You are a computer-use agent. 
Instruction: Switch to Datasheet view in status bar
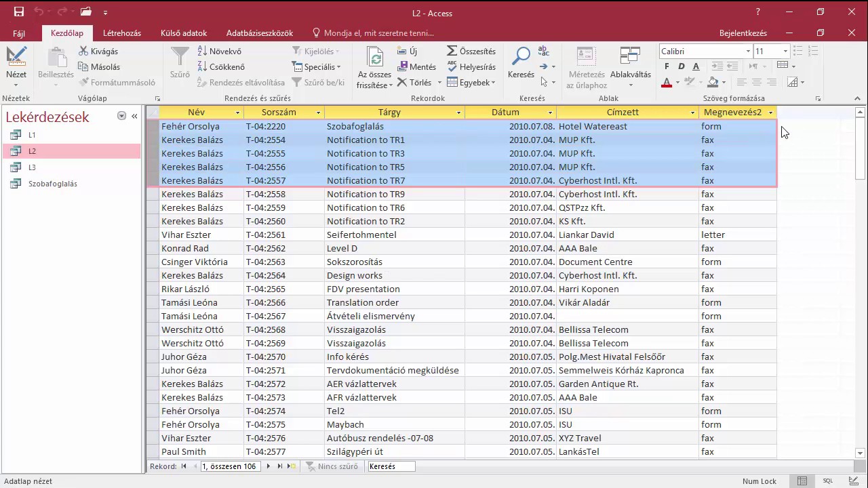802,481
